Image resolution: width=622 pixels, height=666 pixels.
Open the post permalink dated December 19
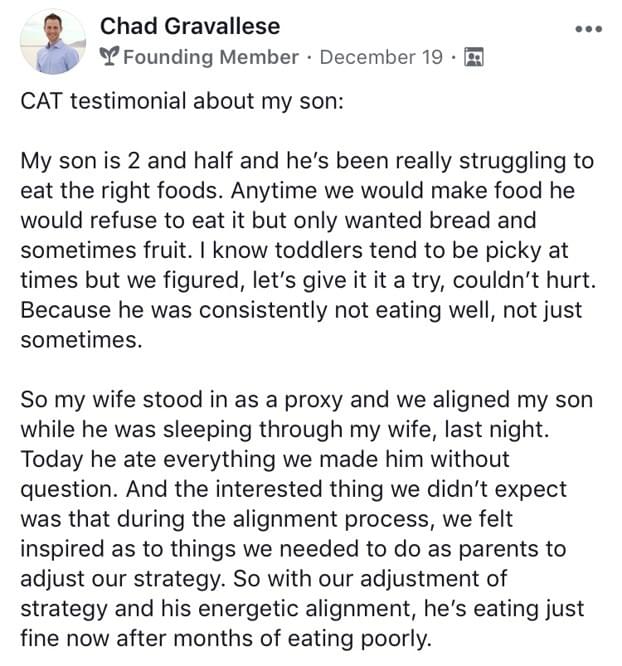click(381, 57)
